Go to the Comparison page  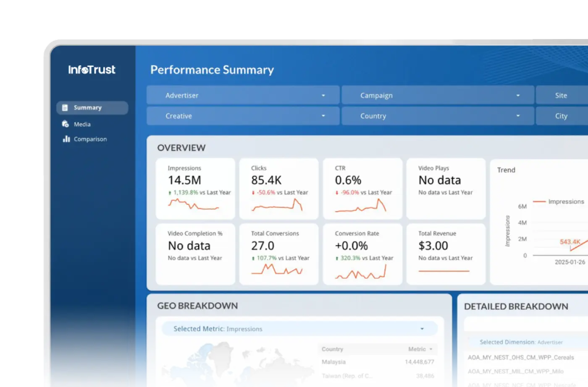tap(90, 139)
